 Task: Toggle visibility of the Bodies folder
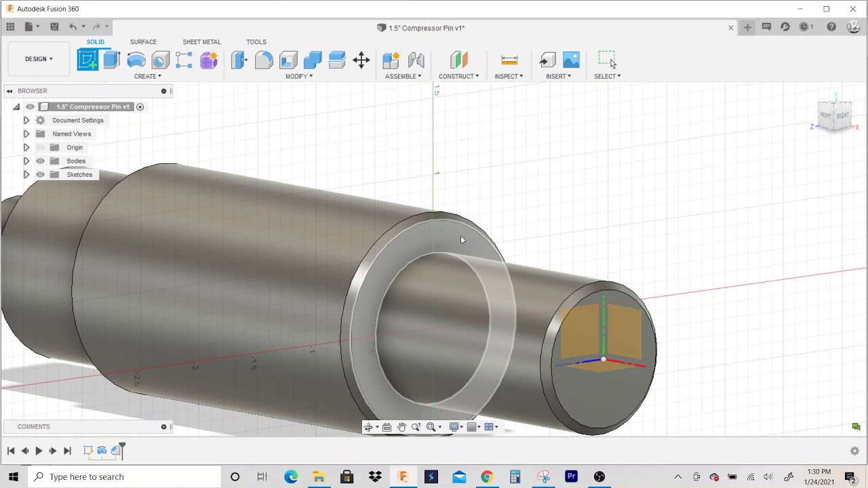(40, 161)
